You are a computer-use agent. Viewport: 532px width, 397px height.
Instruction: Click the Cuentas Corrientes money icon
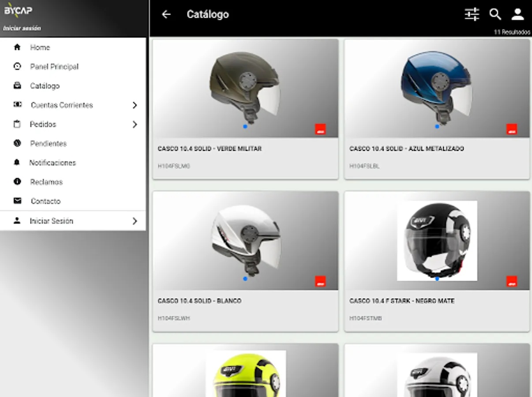tap(17, 105)
